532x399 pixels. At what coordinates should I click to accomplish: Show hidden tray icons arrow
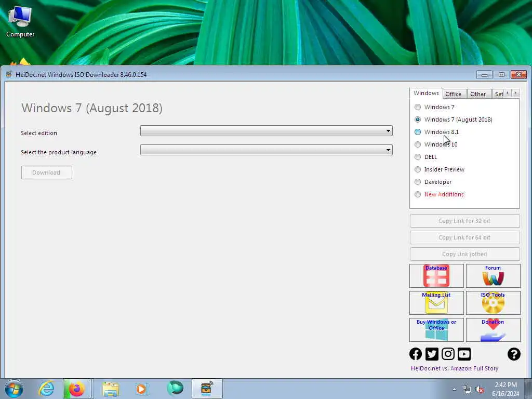pyautogui.click(x=454, y=390)
